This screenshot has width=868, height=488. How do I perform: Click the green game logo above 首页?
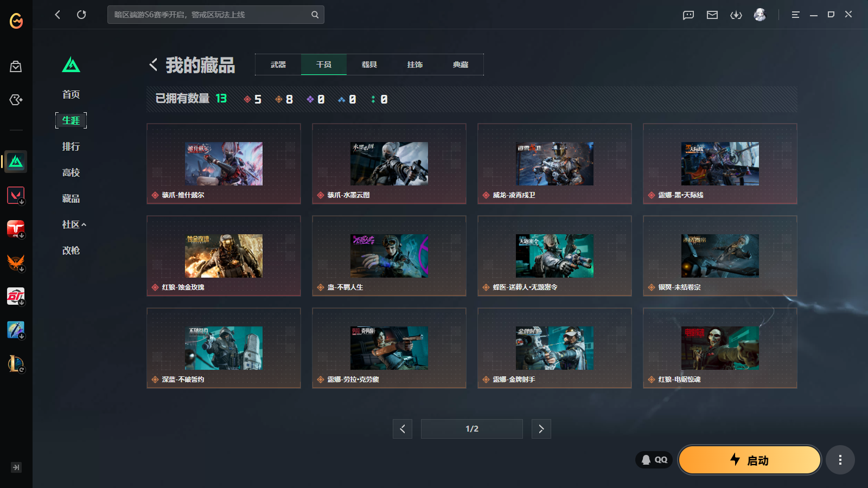(x=71, y=65)
